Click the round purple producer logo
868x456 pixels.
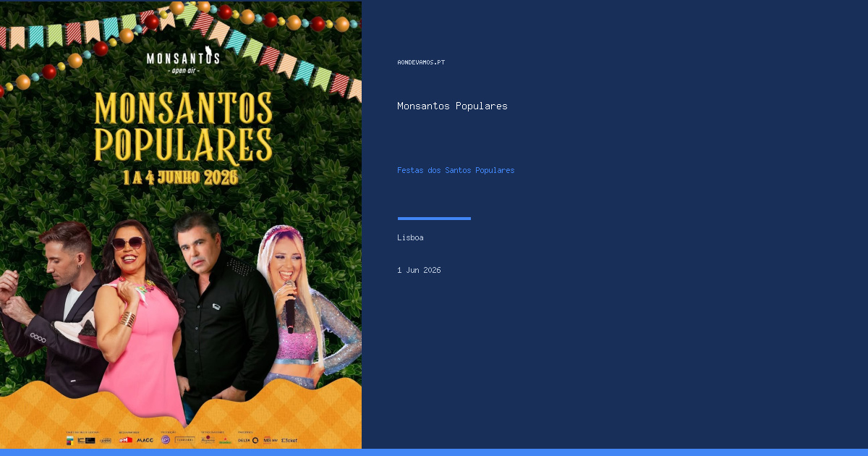click(166, 439)
